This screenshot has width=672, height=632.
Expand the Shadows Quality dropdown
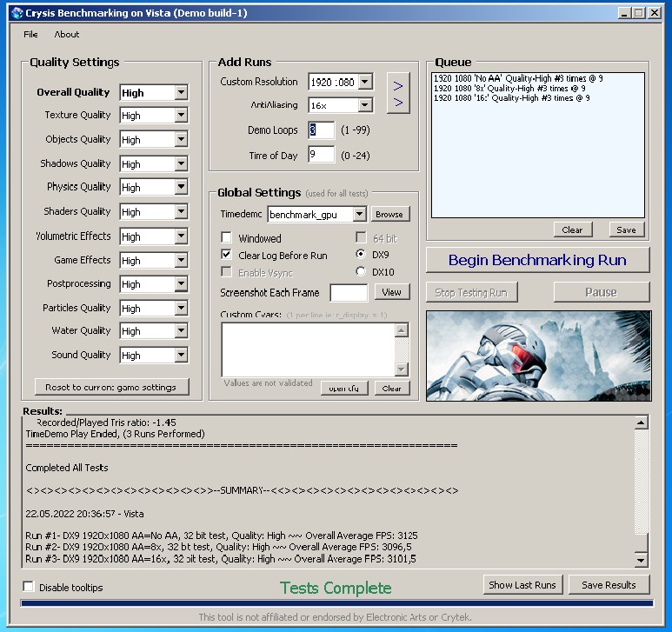click(182, 163)
